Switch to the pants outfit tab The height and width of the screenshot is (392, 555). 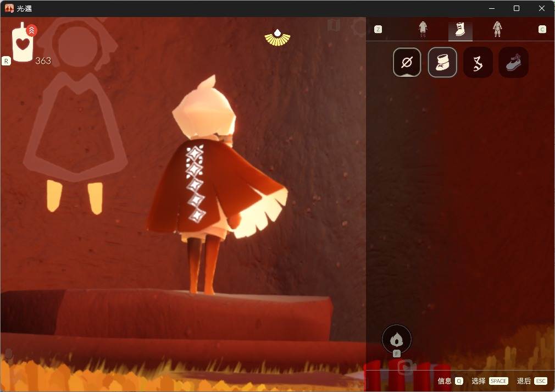coord(423,29)
